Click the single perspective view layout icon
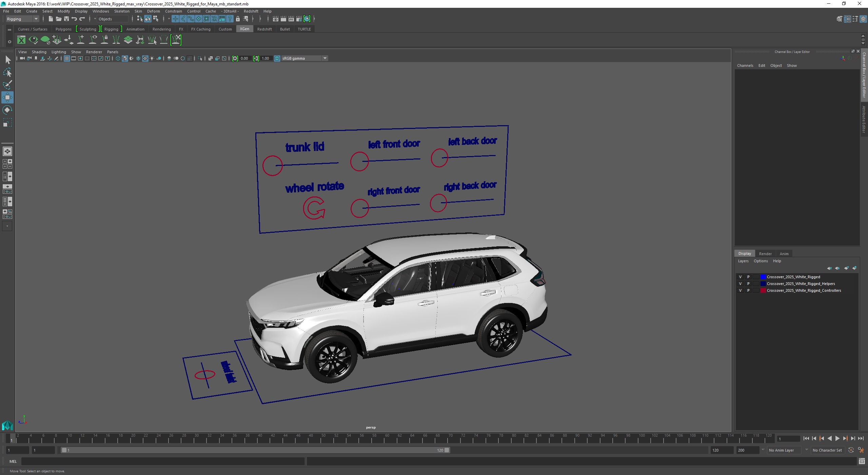 click(7, 151)
